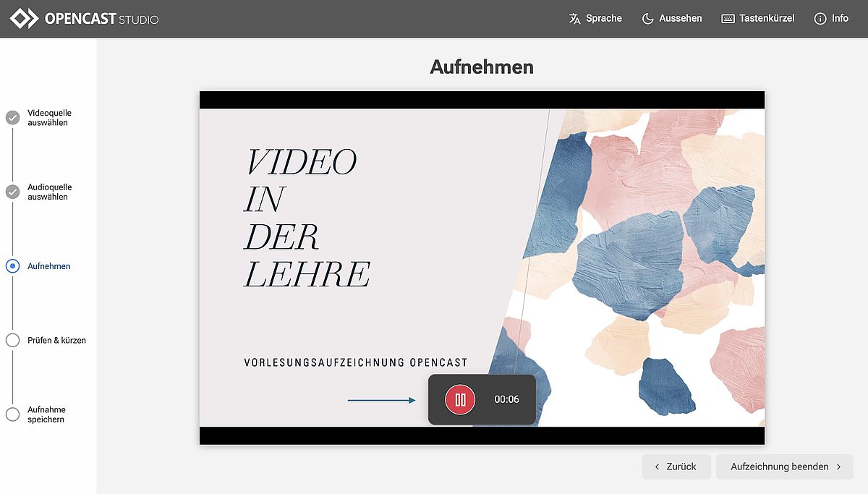The height and width of the screenshot is (494, 868).
Task: Click the keyboard icon beside Tastenkürzel
Action: [x=728, y=19]
